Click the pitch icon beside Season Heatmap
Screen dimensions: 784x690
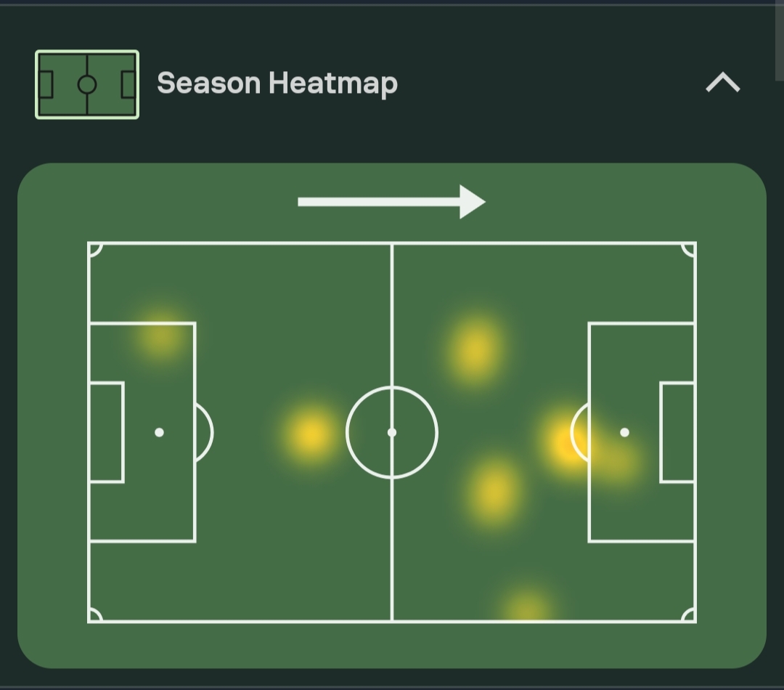[x=87, y=84]
